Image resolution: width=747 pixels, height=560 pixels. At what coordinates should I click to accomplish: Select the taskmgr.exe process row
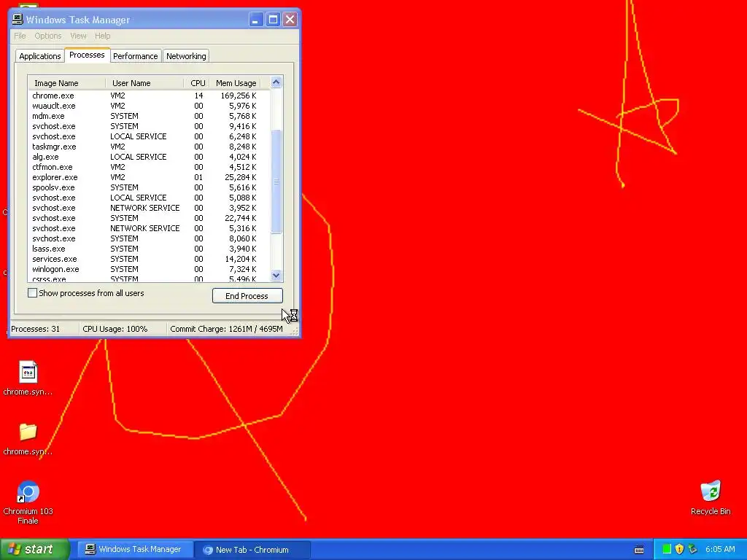pos(149,147)
